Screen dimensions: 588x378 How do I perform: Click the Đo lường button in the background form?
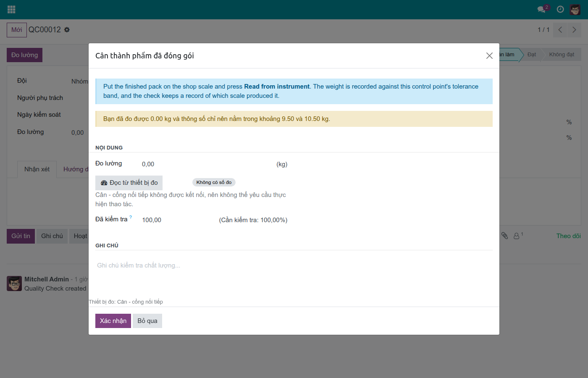(x=24, y=55)
